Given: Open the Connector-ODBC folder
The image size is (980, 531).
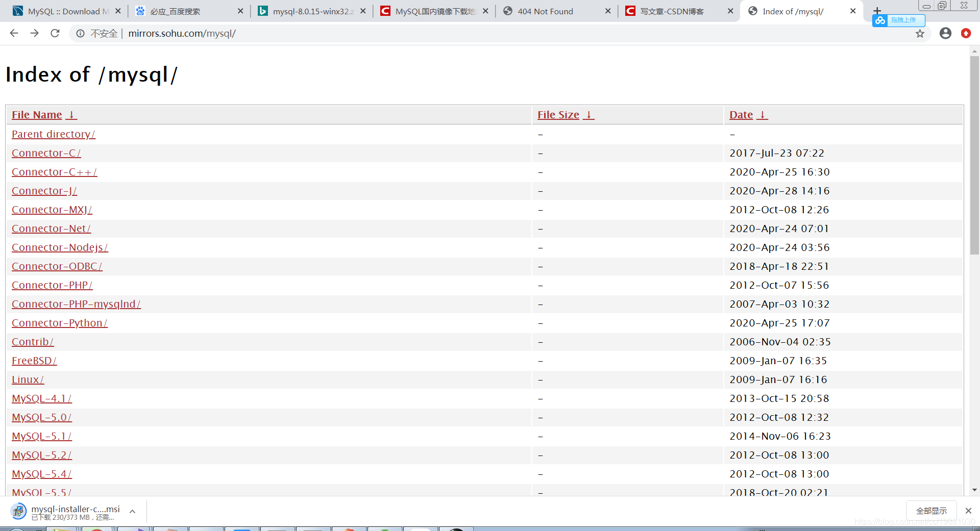Looking at the screenshot, I should (x=57, y=266).
